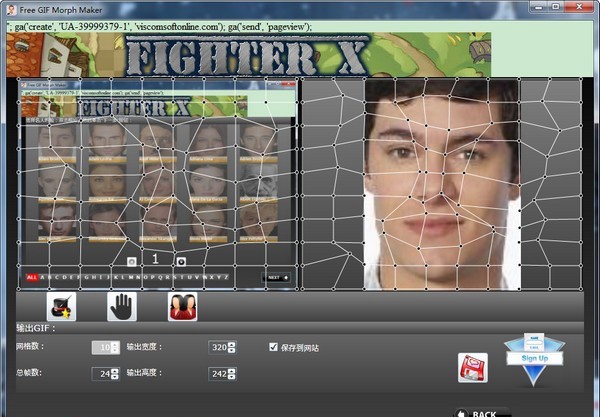Screen dimensions: 600x417
Task: Click the two-people face morph icon
Action: pos(183,307)
